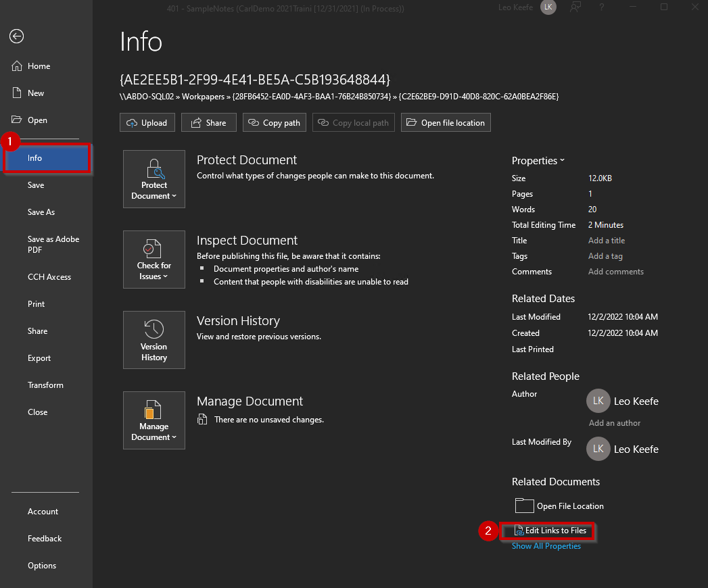Click the Open folder icon
This screenshot has width=708, height=588.
tap(17, 120)
